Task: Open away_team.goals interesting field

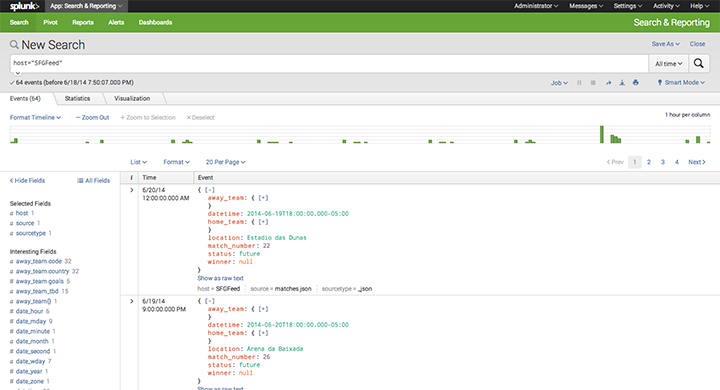Action: tap(39, 281)
